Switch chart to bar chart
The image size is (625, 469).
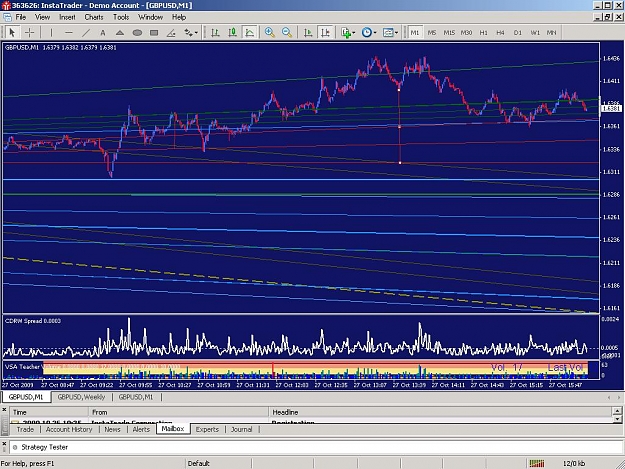216,33
